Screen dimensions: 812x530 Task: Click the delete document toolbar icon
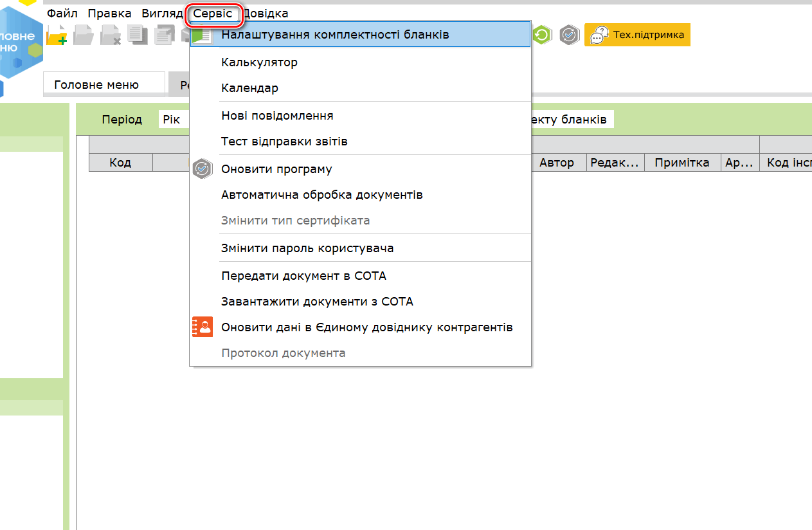click(111, 35)
